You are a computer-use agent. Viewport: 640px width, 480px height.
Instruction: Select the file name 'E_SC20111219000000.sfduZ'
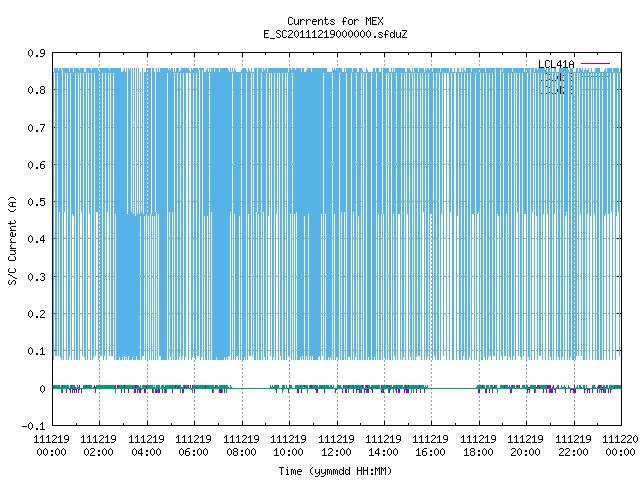click(335, 34)
